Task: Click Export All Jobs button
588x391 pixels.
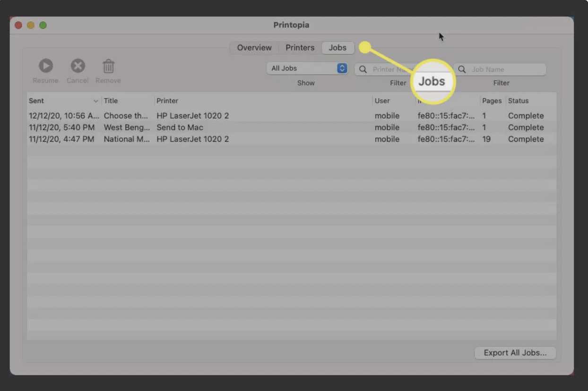Action: pos(515,353)
